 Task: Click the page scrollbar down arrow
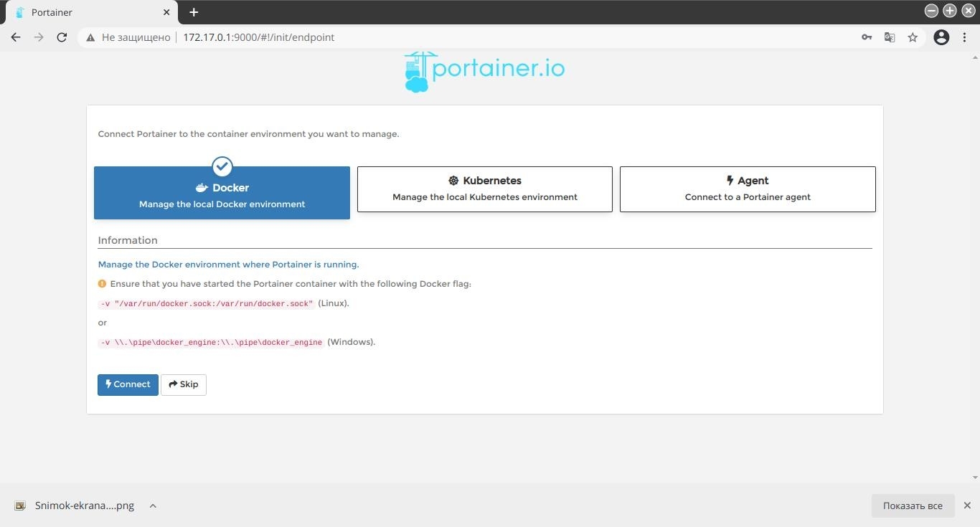point(975,478)
